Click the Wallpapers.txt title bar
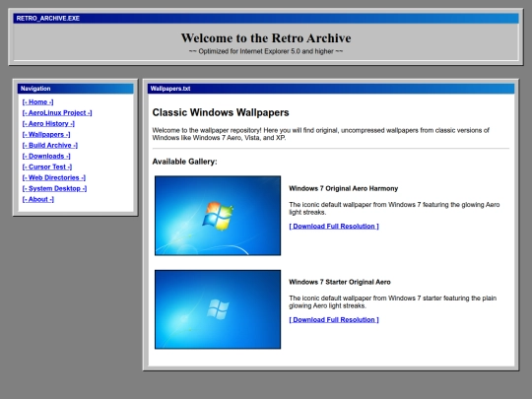 pyautogui.click(x=331, y=89)
